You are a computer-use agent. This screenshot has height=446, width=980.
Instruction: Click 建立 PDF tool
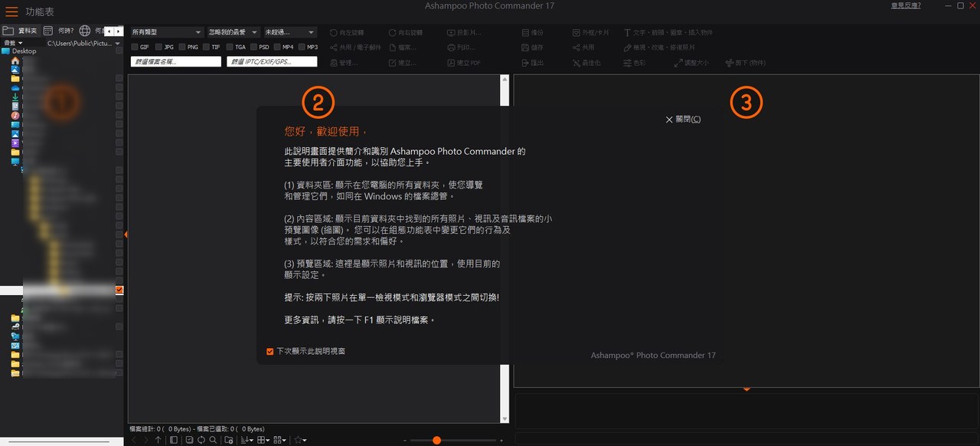click(x=464, y=63)
